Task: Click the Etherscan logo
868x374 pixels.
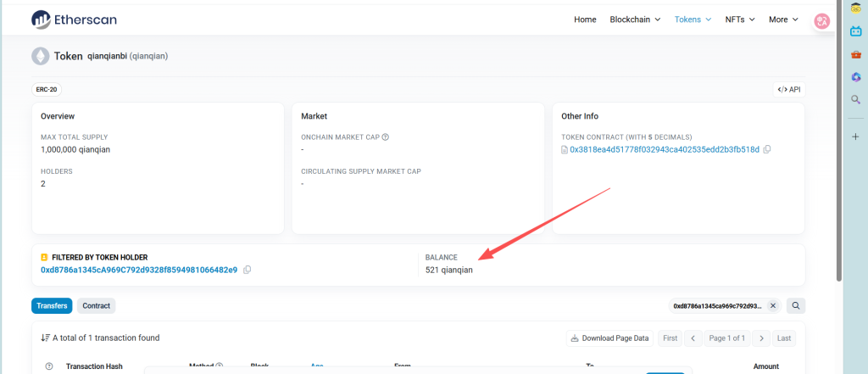Action: (74, 19)
